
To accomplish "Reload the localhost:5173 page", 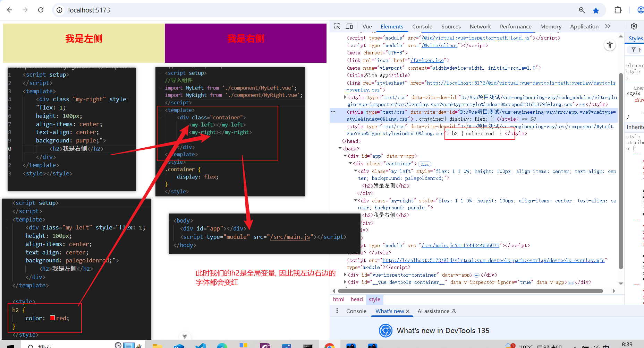I will pyautogui.click(x=41, y=10).
